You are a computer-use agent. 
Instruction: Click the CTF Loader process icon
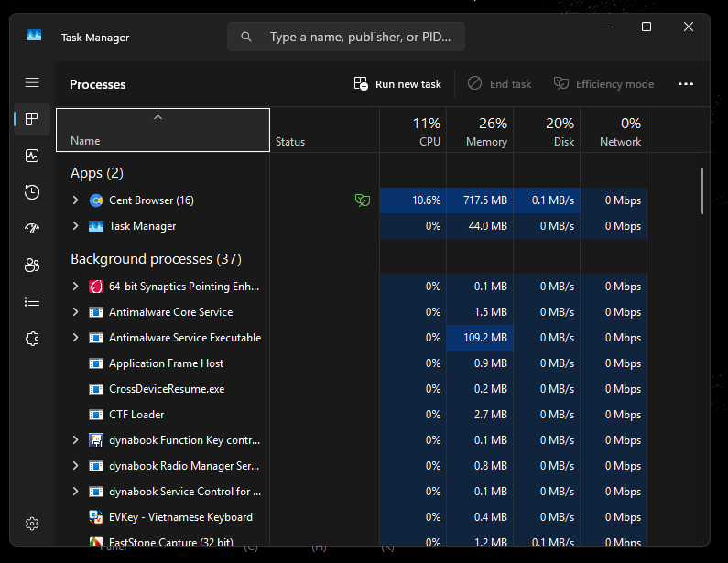[96, 415]
